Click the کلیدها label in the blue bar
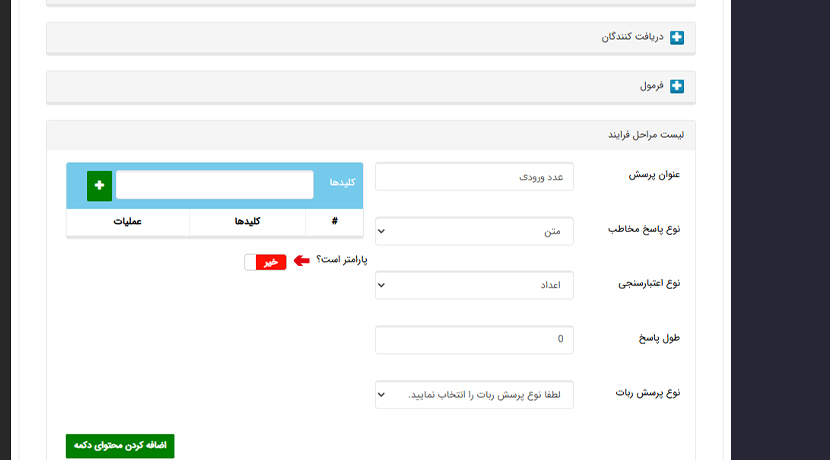This screenshot has height=460, width=830. (342, 183)
